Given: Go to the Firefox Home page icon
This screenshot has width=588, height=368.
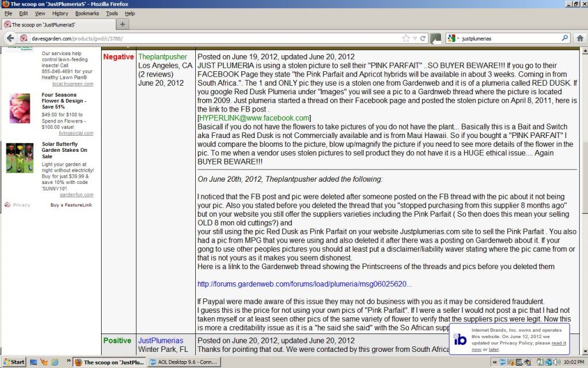Looking at the screenshot, I should point(580,39).
